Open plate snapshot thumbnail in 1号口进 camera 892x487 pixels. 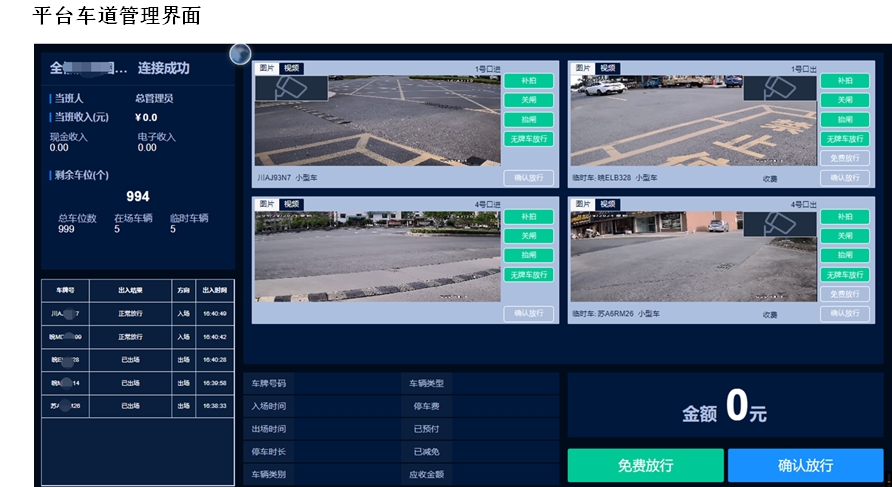(x=291, y=88)
